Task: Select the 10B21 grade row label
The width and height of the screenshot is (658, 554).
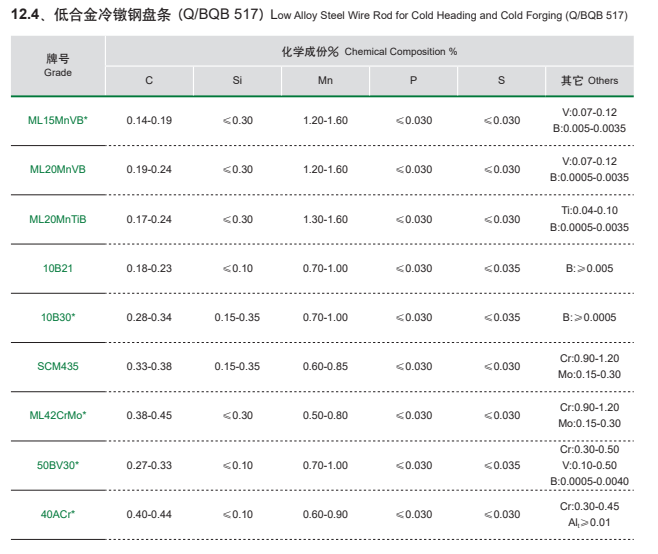Action: coord(58,268)
